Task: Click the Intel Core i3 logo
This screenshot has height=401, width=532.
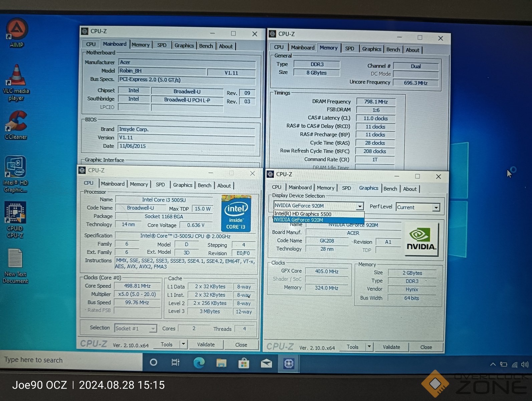Action: pyautogui.click(x=236, y=213)
